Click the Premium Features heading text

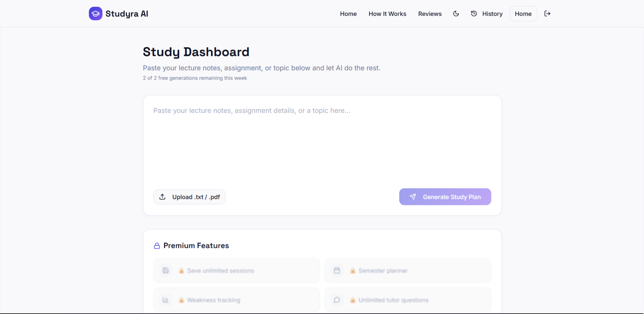click(x=196, y=246)
